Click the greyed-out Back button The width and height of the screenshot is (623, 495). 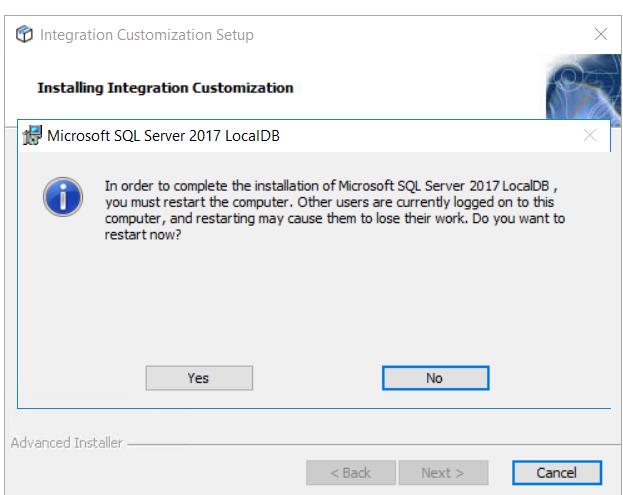tap(350, 472)
